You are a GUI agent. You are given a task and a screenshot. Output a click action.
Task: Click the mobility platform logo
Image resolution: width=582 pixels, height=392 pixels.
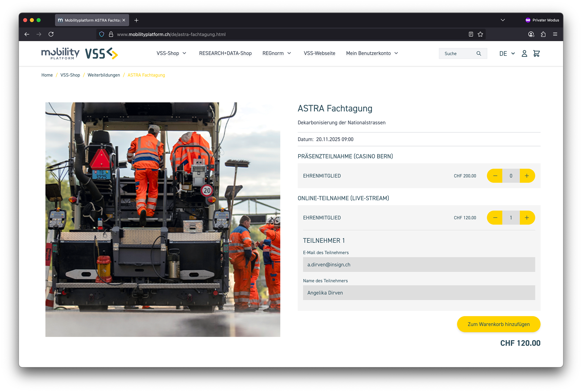pyautogui.click(x=60, y=53)
